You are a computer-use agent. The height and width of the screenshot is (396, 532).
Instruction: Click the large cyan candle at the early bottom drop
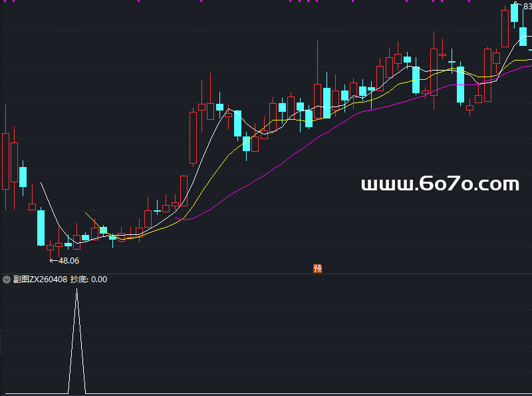pos(41,228)
